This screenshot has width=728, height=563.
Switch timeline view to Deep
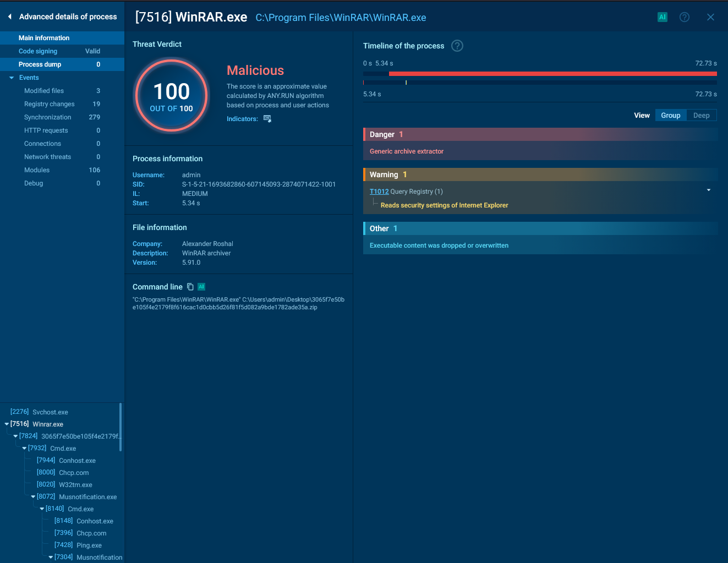[701, 116]
